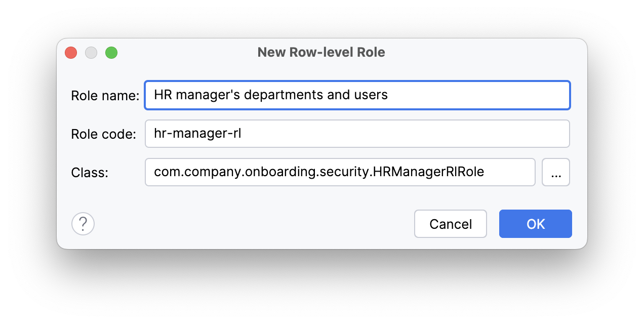Click the red close traffic light

coord(70,52)
